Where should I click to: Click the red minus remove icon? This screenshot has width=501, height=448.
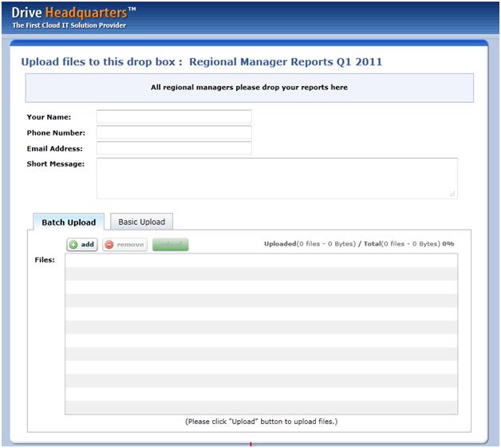tap(109, 245)
